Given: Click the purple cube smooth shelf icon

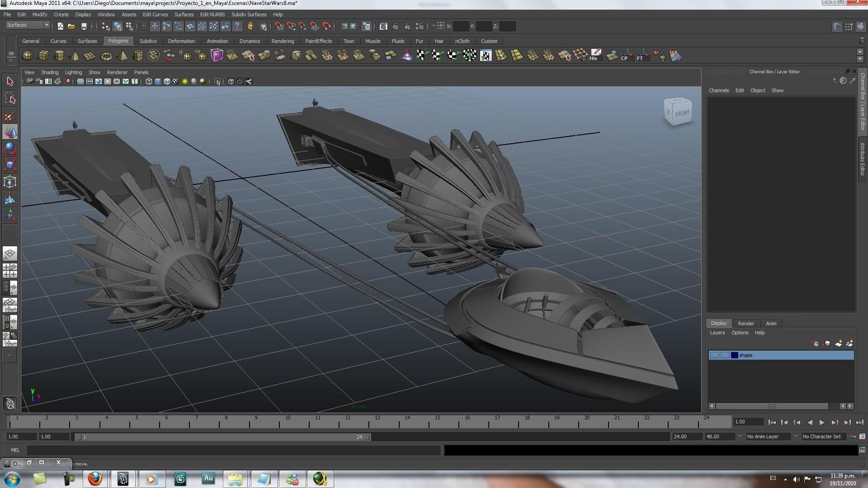Looking at the screenshot, I should (x=217, y=56).
